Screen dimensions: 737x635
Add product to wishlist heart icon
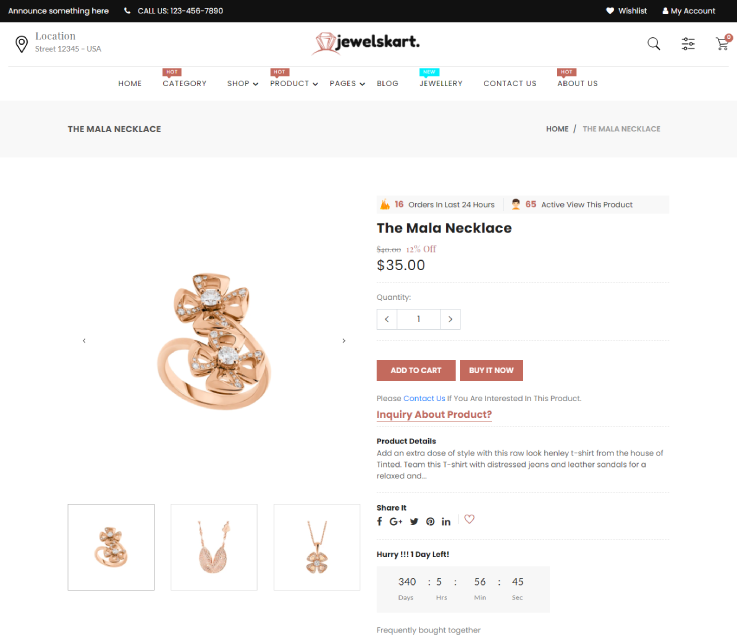coord(469,519)
